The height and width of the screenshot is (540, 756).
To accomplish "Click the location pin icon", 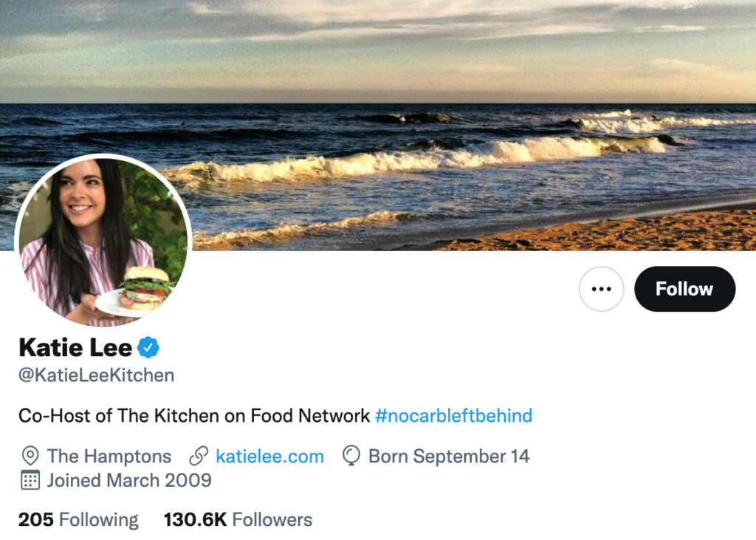I will (x=30, y=457).
